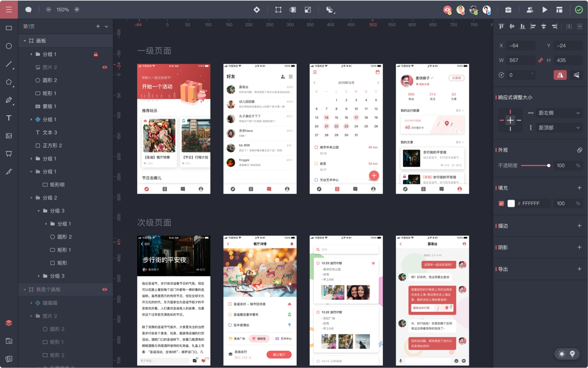Collapse the 分组 3 group in layers
588x368 pixels.
point(38,211)
